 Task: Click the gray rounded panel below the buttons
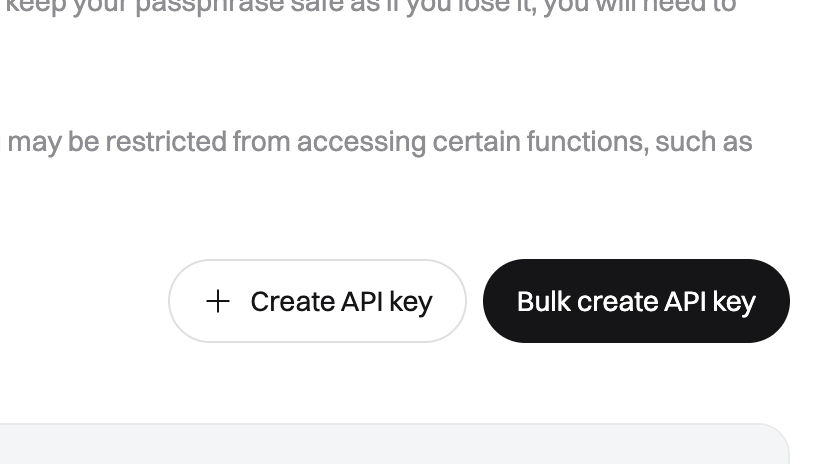[394, 444]
